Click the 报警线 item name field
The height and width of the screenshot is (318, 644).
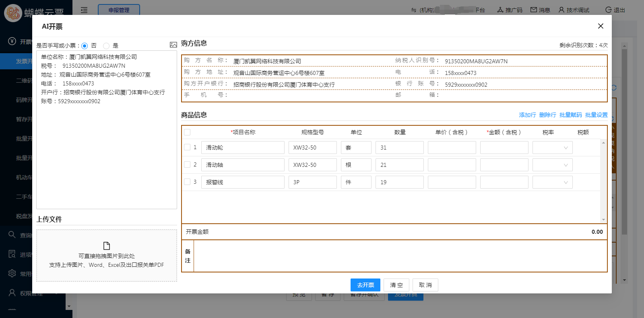(243, 182)
